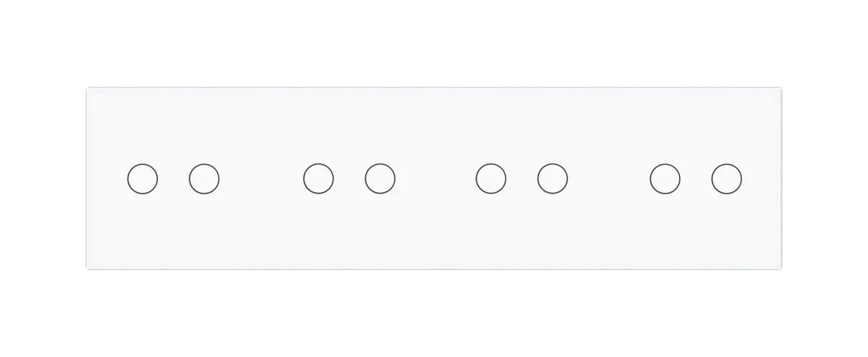Tap the left circle of the third pair
The image size is (868, 357).
coord(491,178)
